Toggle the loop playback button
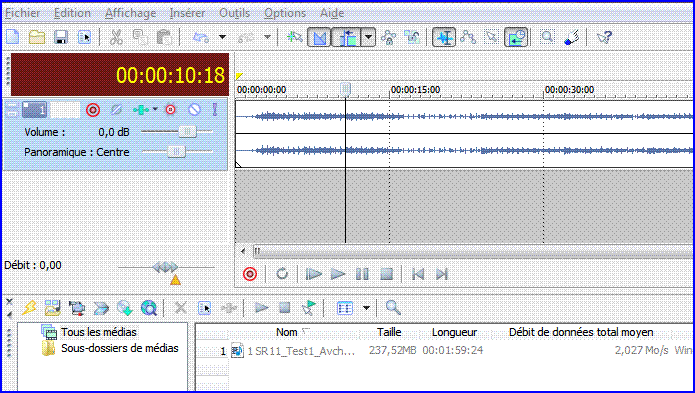The width and height of the screenshot is (695, 393). tap(282, 274)
